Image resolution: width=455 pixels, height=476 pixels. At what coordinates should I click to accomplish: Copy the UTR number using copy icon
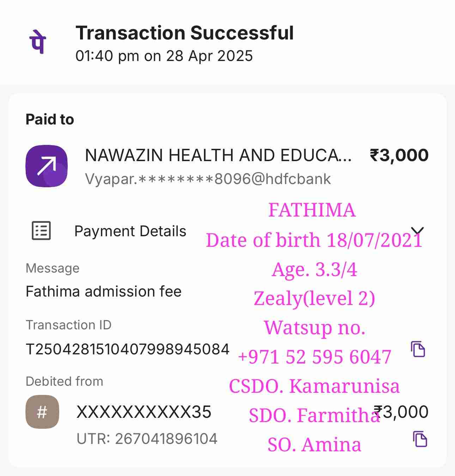pos(420,439)
